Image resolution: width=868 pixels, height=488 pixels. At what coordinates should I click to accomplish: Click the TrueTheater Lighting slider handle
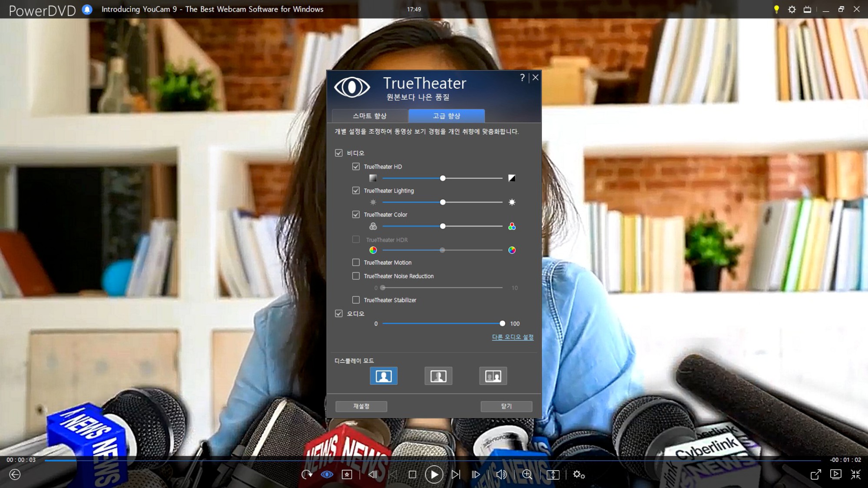pyautogui.click(x=443, y=203)
